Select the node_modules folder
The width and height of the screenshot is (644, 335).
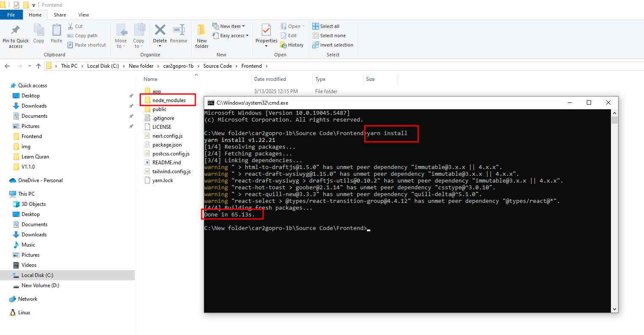click(x=168, y=100)
